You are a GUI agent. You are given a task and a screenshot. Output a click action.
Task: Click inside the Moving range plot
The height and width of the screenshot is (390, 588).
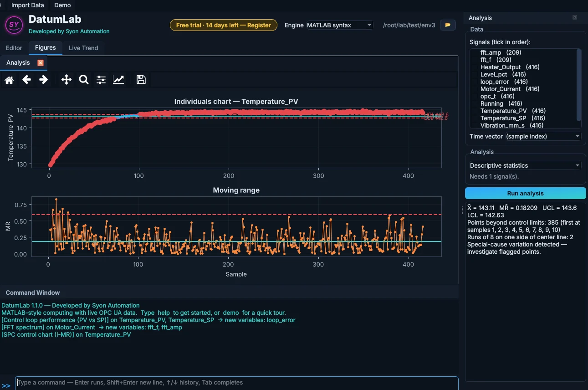(236, 226)
